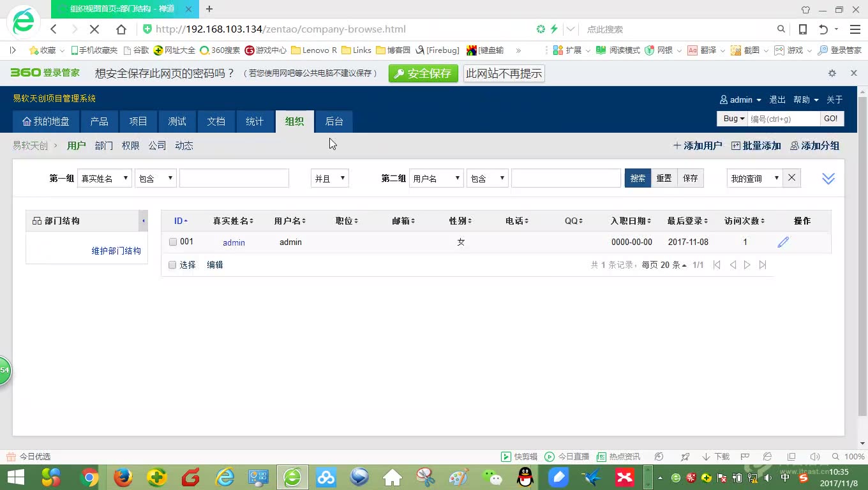Expand advanced search with blue double chevron
868x490 pixels.
tap(828, 178)
